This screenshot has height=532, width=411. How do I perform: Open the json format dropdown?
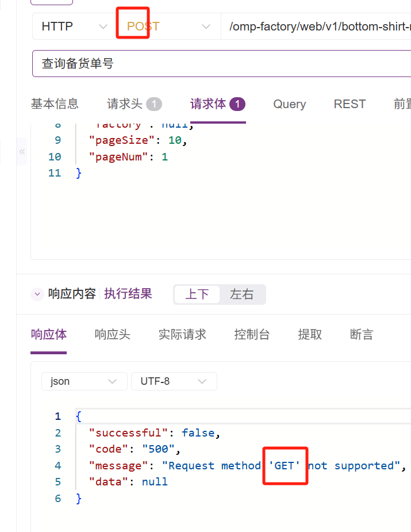pos(84,381)
